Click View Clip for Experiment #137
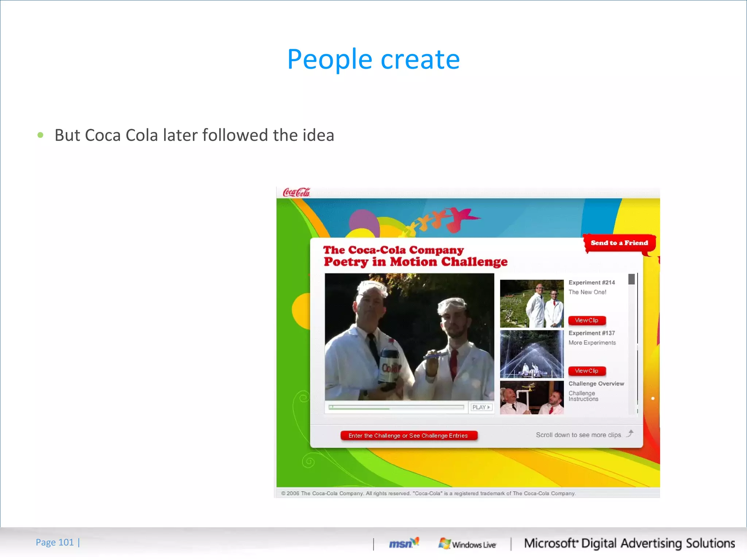The image size is (747, 560). pos(587,371)
